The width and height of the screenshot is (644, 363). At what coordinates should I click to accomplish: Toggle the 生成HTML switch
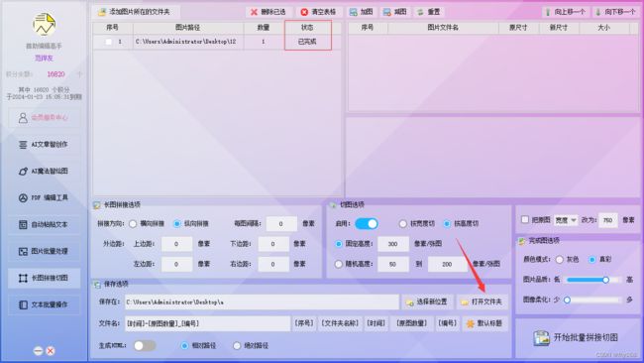tap(145, 346)
